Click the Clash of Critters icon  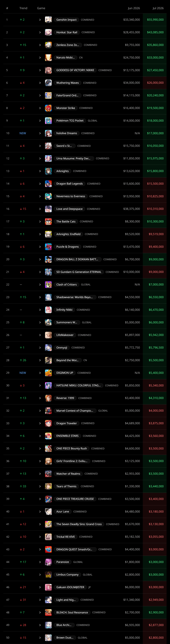[48, 284]
